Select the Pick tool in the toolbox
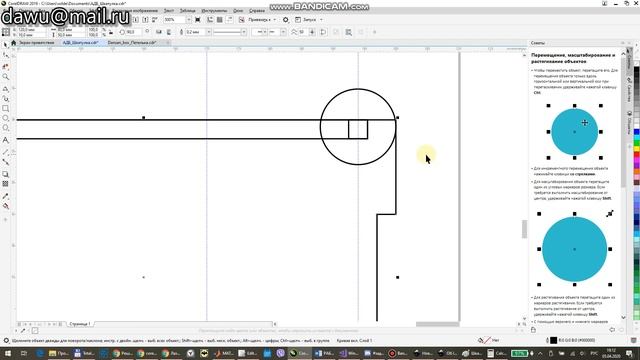Viewport: 640px width, 360px height. (x=5, y=44)
